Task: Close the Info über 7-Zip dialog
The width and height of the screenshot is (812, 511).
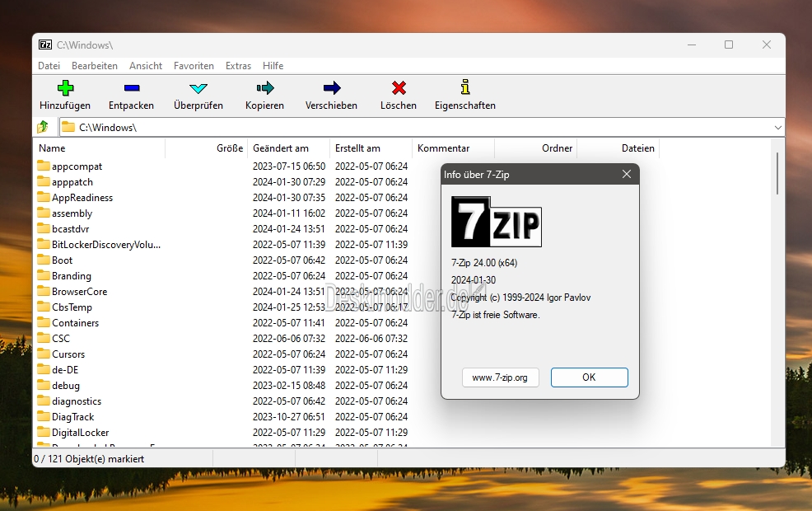Action: pyautogui.click(x=627, y=174)
